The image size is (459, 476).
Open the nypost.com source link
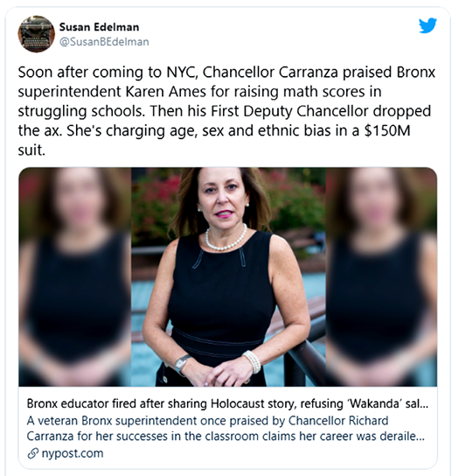pyautogui.click(x=73, y=453)
